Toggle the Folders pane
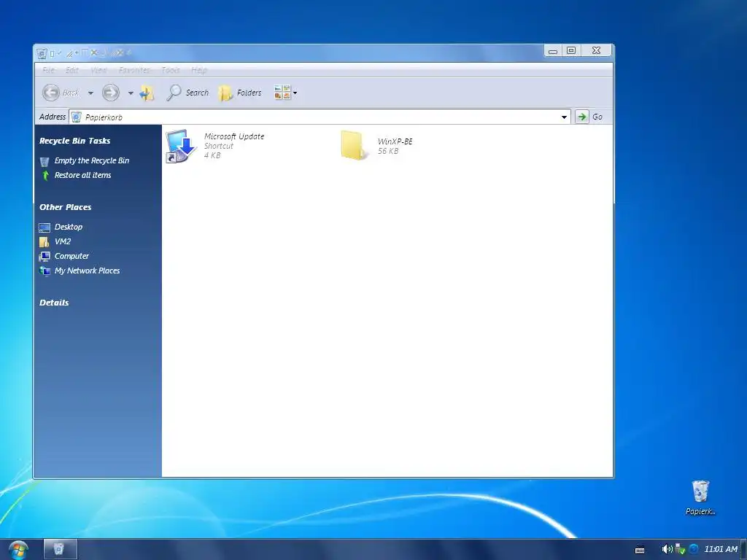The image size is (747, 560). [x=239, y=93]
